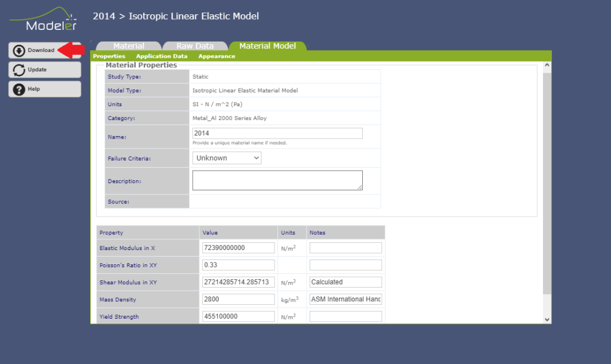The width and height of the screenshot is (611, 364).
Task: Click the Download arrow icon
Action: click(x=19, y=51)
